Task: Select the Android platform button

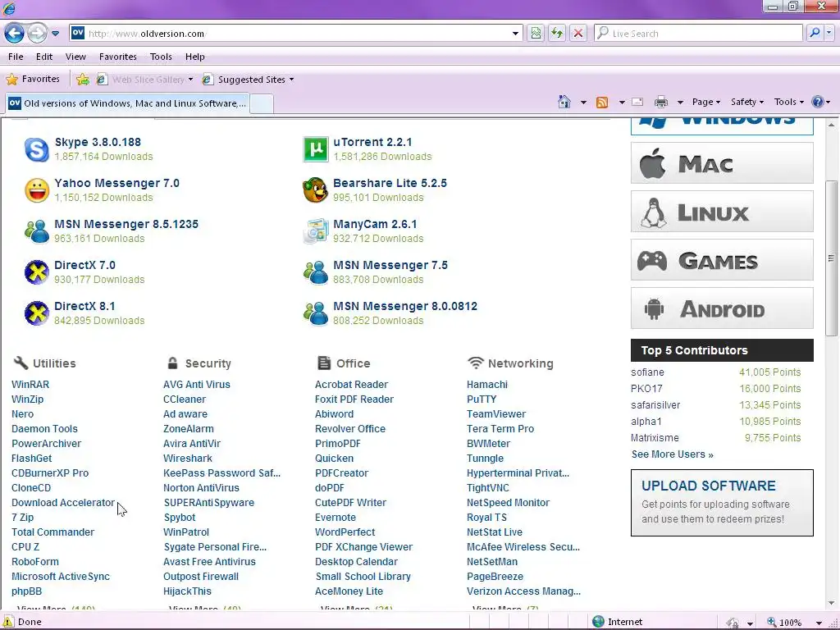Action: pyautogui.click(x=722, y=308)
